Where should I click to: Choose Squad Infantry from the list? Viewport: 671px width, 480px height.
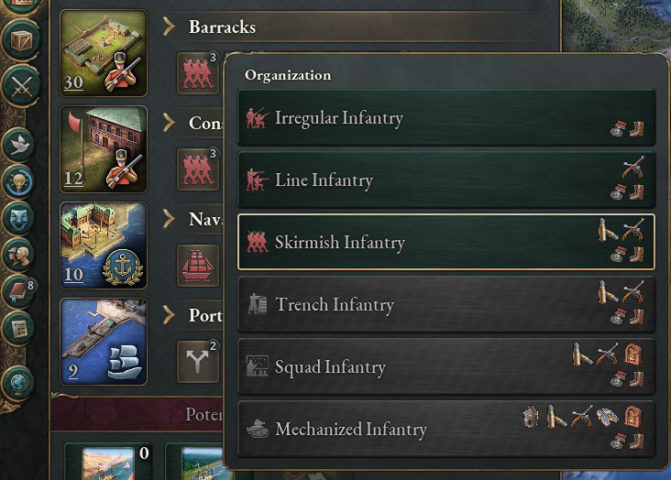(446, 367)
